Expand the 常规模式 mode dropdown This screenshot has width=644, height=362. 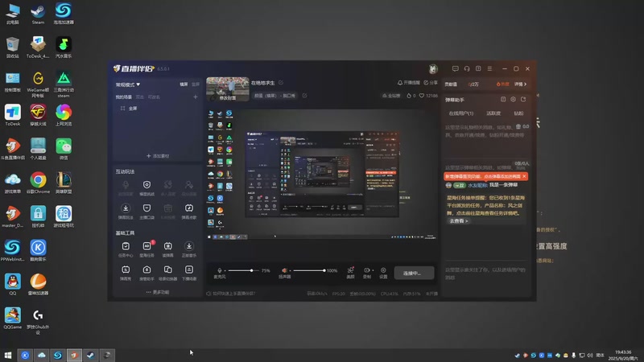click(128, 84)
